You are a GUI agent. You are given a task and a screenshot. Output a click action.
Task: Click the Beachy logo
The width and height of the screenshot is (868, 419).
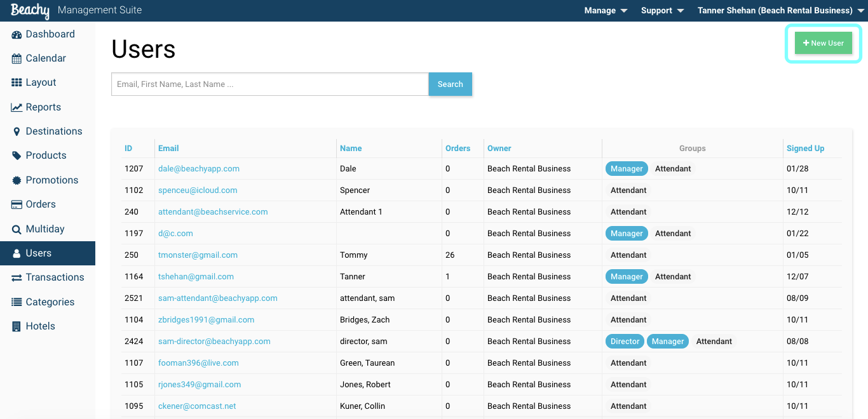coord(30,11)
